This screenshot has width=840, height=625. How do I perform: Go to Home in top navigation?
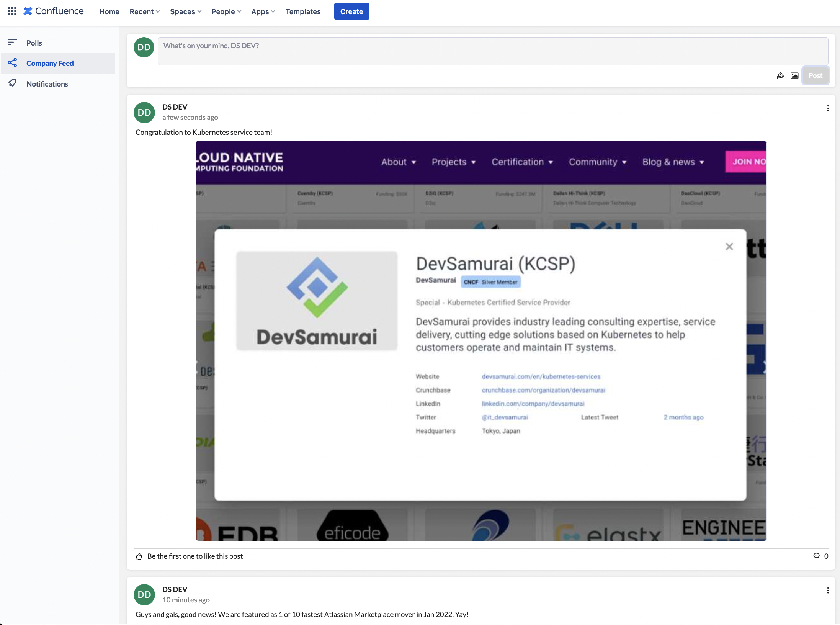pyautogui.click(x=109, y=11)
